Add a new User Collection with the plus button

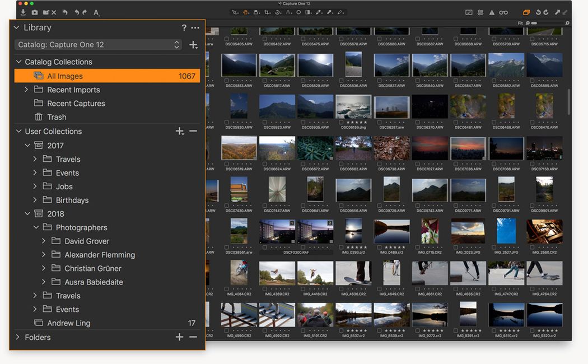(x=179, y=131)
